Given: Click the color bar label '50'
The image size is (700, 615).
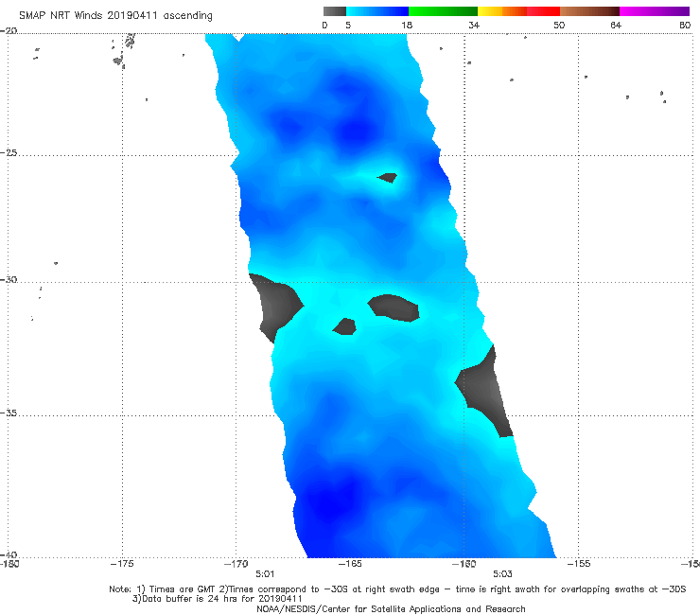Looking at the screenshot, I should pyautogui.click(x=559, y=25).
